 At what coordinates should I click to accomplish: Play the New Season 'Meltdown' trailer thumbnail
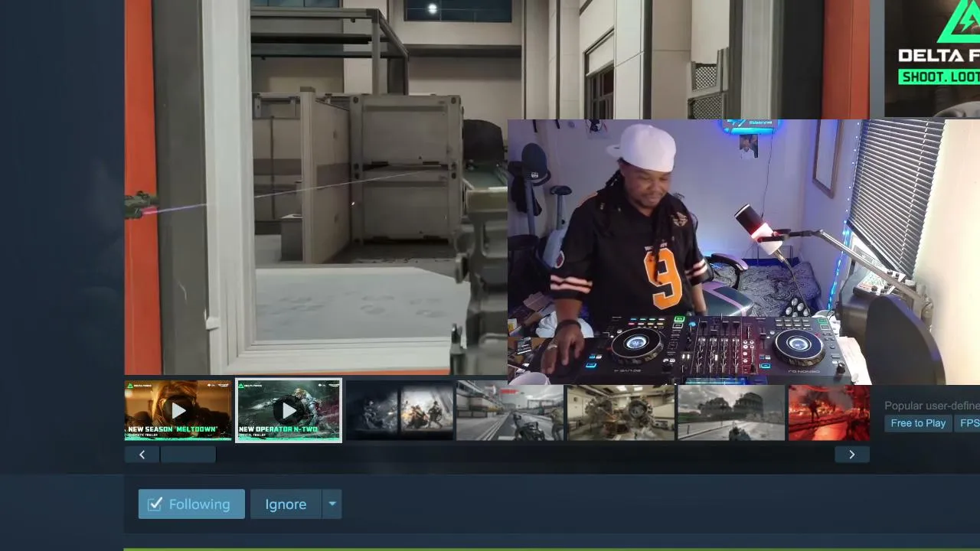click(x=178, y=411)
